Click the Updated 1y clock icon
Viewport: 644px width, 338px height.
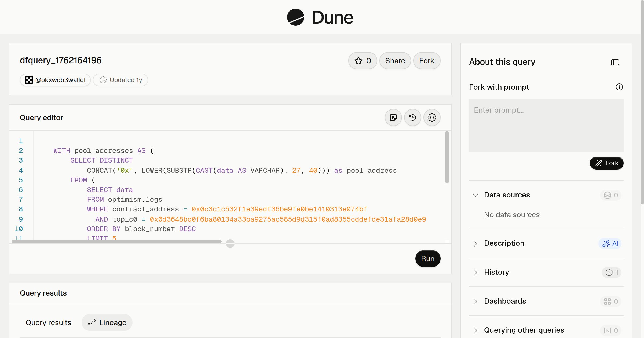(103, 80)
